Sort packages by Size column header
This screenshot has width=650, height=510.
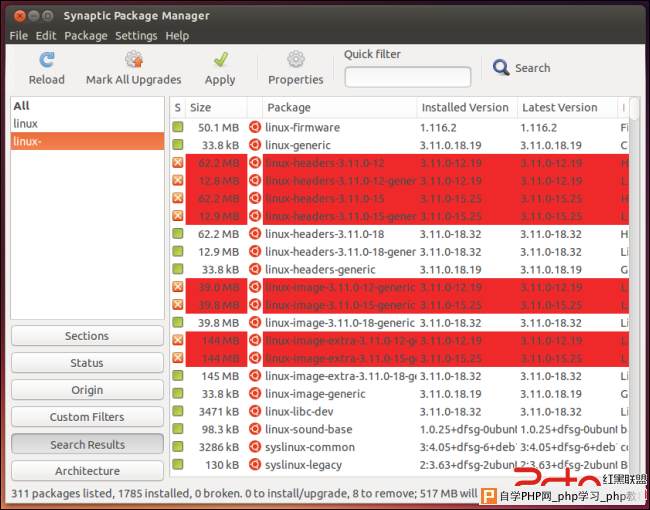coord(216,107)
